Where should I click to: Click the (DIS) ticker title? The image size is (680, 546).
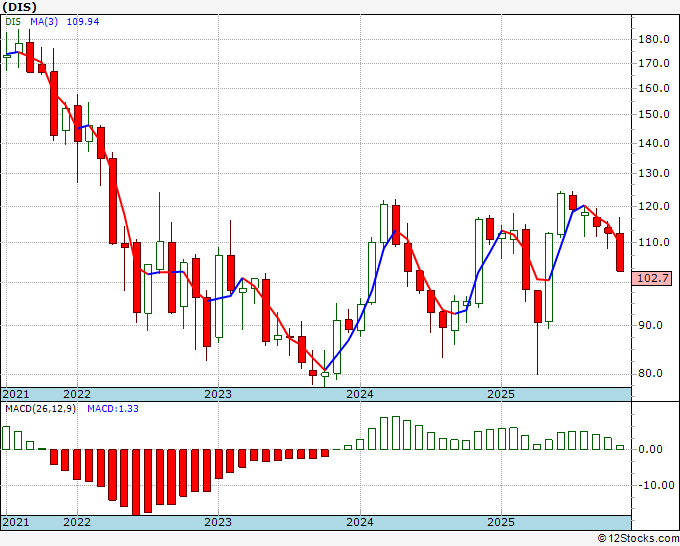tap(20, 7)
